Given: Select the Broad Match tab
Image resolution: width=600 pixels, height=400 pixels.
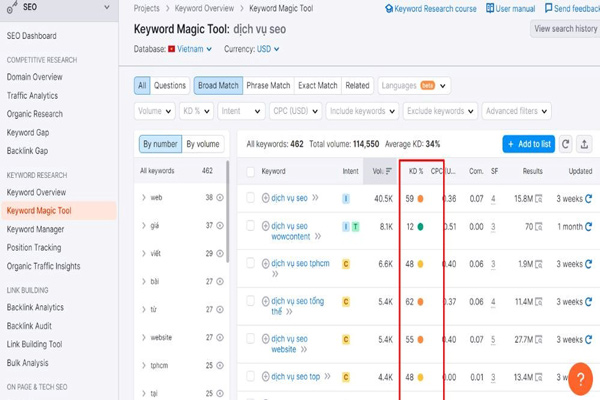Looking at the screenshot, I should pyautogui.click(x=218, y=85).
